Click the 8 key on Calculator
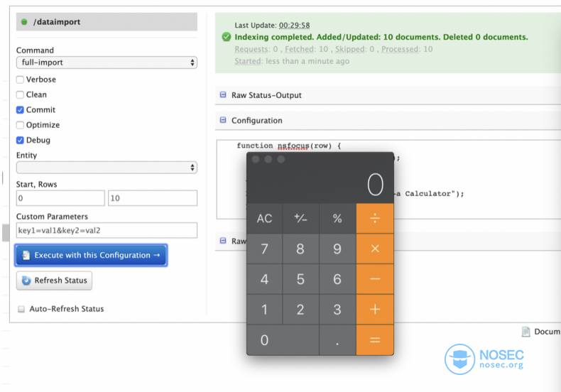Image resolution: width=561 pixels, height=392 pixels. (300, 249)
